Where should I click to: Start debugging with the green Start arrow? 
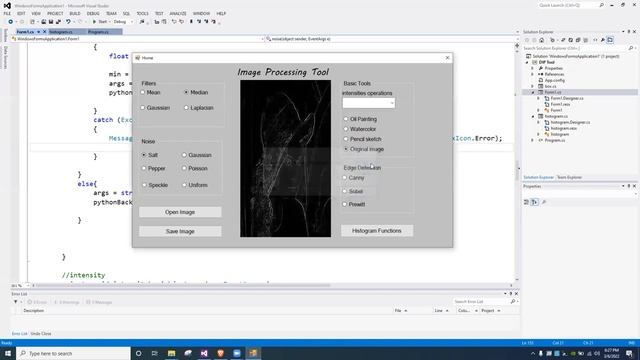click(94, 22)
